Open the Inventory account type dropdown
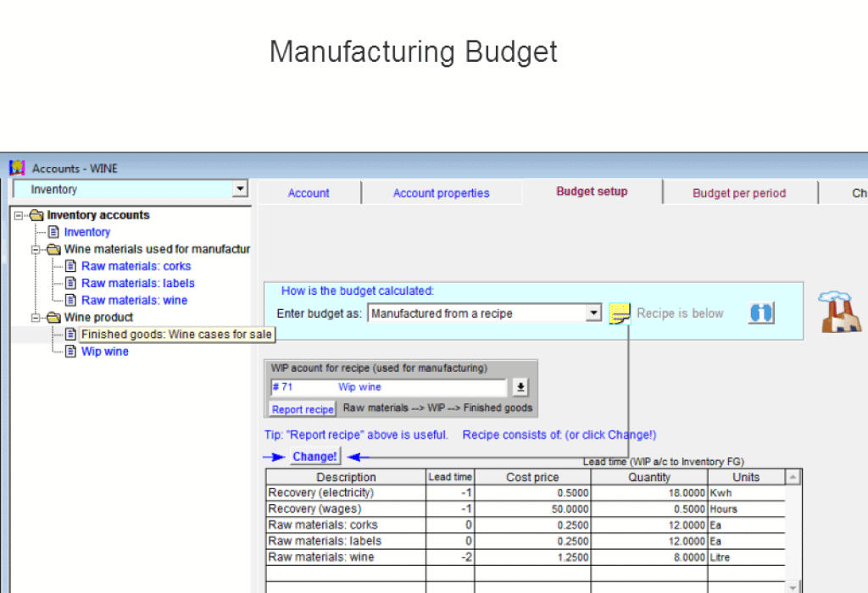Image resolution: width=868 pixels, height=593 pixels. point(240,190)
